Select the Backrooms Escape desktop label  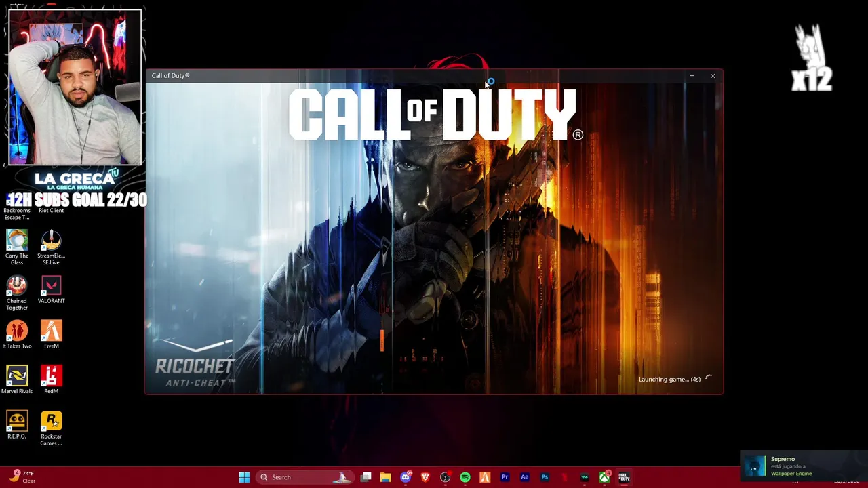coord(17,213)
